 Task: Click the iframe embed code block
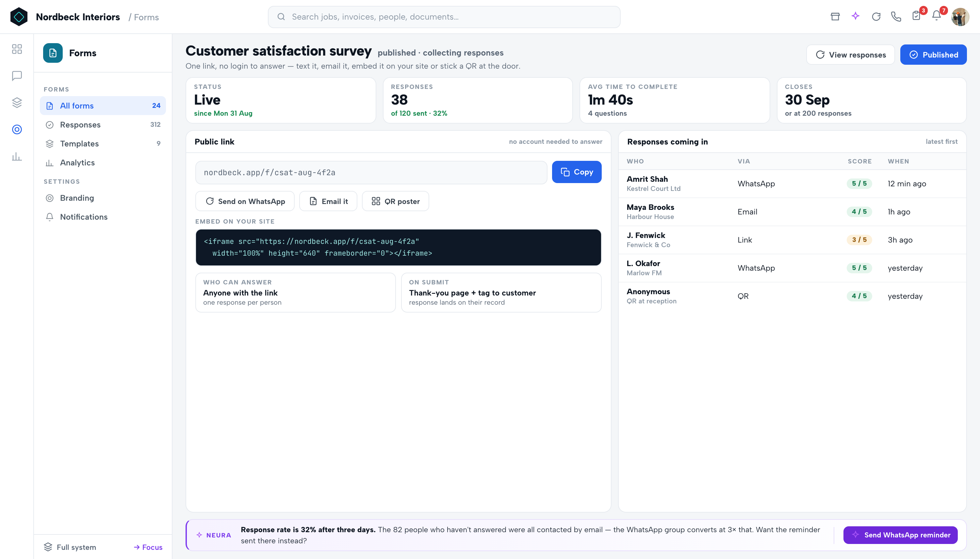coord(398,247)
